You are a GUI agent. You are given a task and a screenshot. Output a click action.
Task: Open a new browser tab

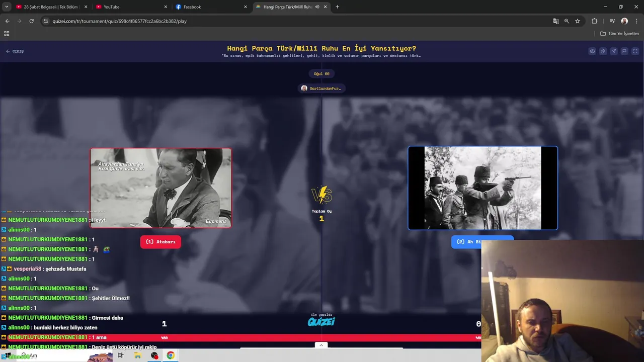click(x=337, y=7)
